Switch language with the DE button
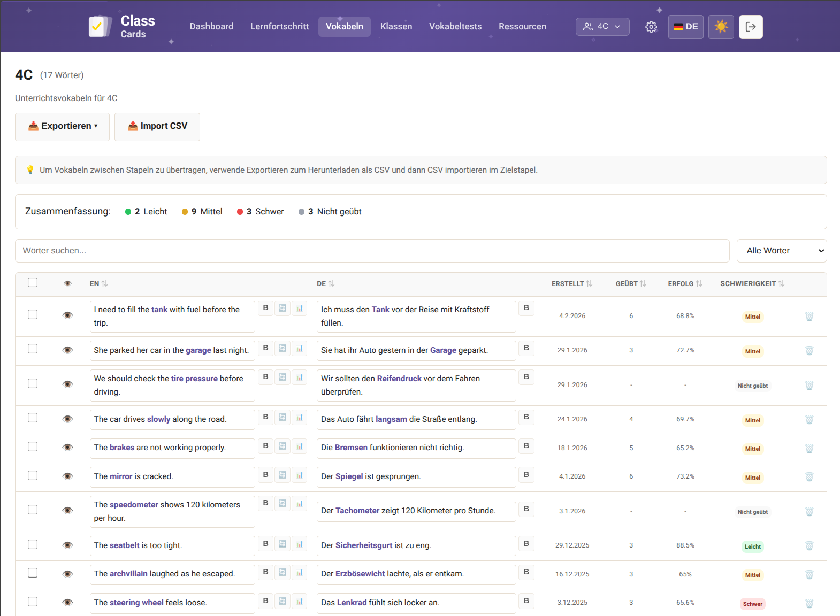The height and width of the screenshot is (616, 840). [x=685, y=27]
